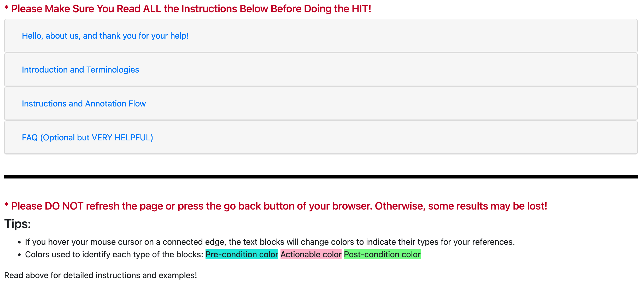Click the pink Actionable color label
Screen dimensions: 644x286
(311, 254)
